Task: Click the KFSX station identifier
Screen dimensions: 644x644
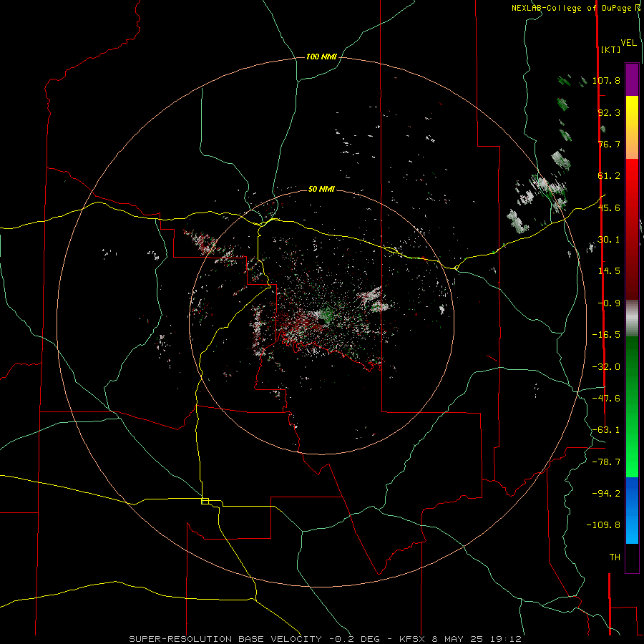Action: coord(412,639)
